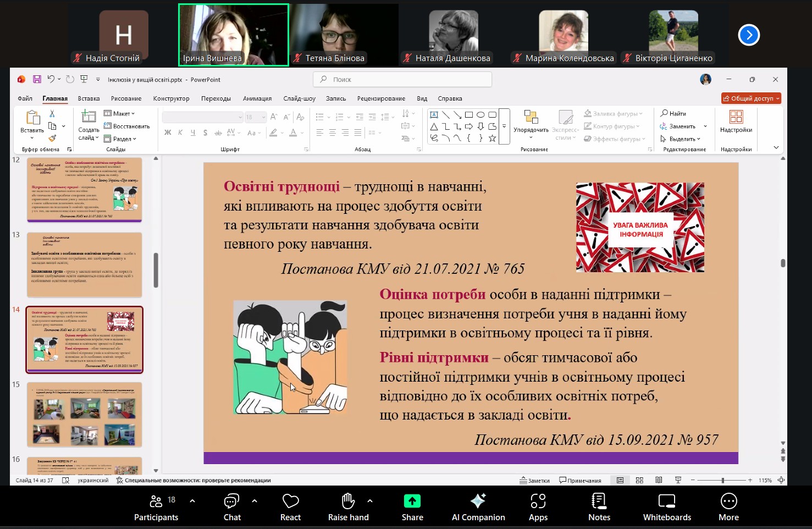Open the Рецензирование ribbon tab
The height and width of the screenshot is (529, 812).
click(x=381, y=98)
